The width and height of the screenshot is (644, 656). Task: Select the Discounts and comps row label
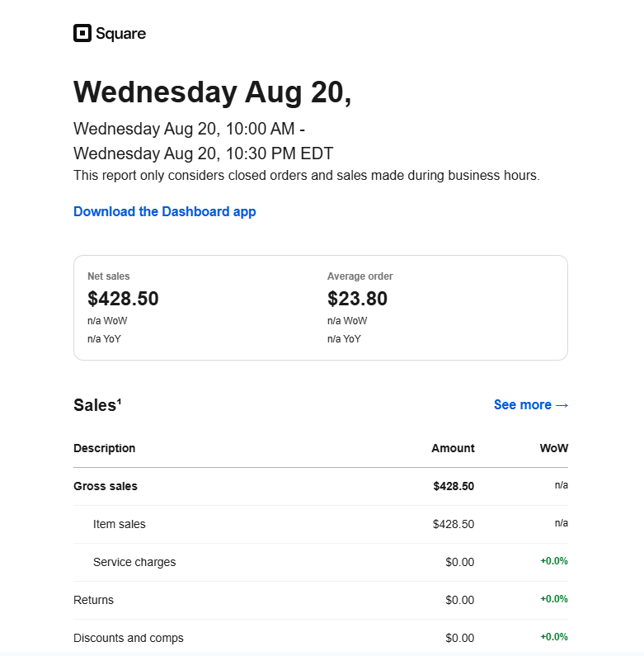pos(128,638)
